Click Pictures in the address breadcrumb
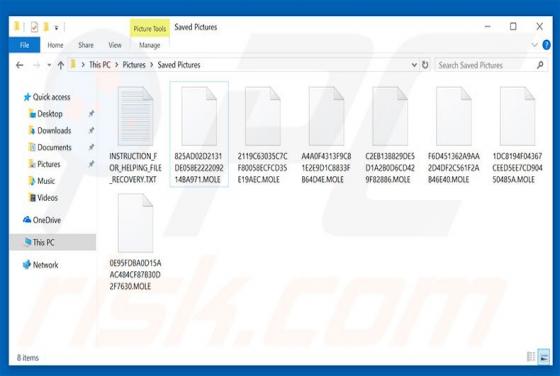The width and height of the screenshot is (560, 376). tap(134, 65)
